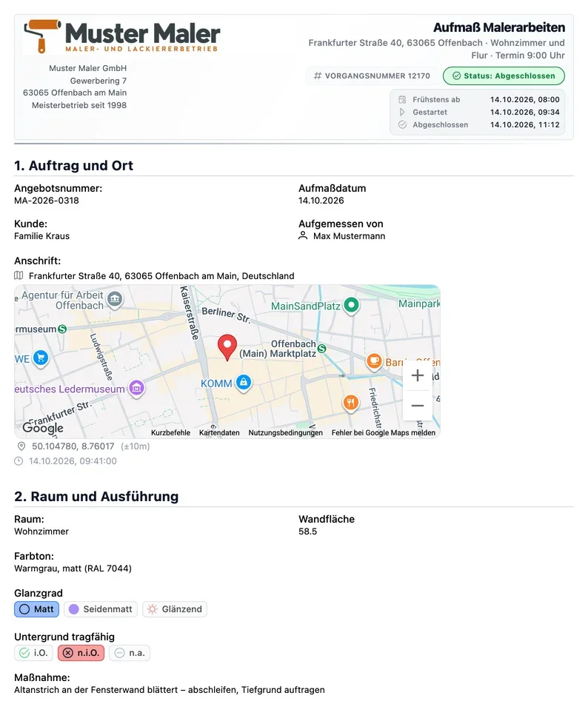Click the Status: Abgeschlossen badge
The image size is (588, 704).
coord(504,76)
